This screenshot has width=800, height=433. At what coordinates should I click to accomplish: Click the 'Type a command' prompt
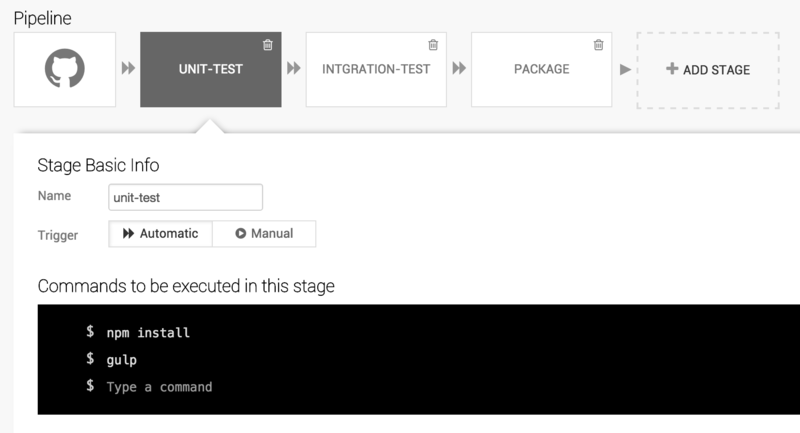[159, 387]
